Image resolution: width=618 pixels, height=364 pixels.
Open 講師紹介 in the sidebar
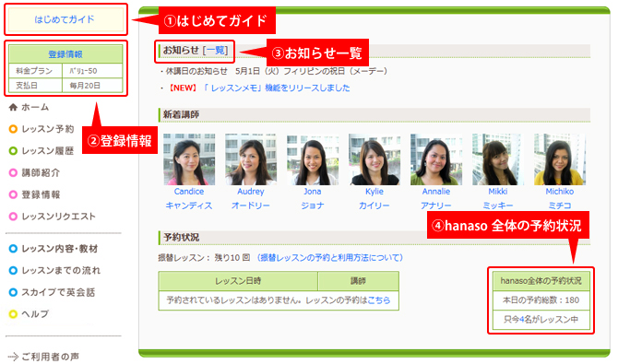[41, 172]
